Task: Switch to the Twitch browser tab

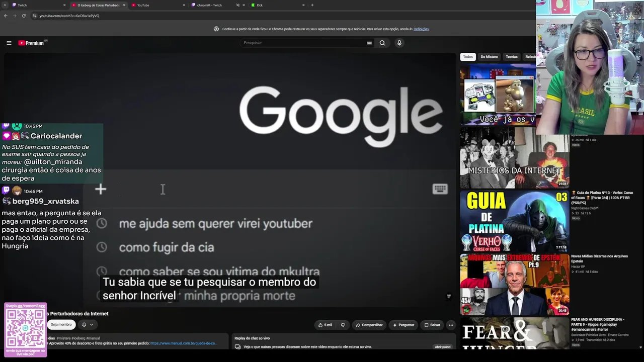Action: (x=38, y=5)
